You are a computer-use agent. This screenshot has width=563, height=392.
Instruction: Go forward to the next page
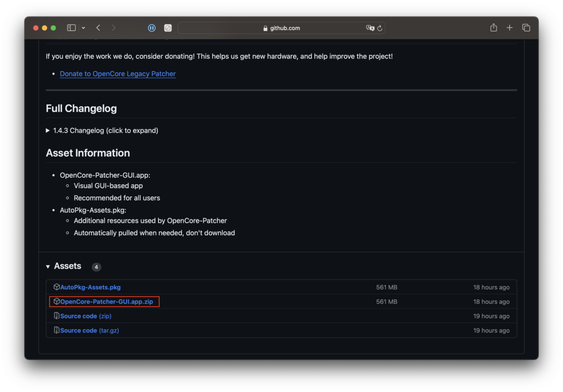coord(114,28)
